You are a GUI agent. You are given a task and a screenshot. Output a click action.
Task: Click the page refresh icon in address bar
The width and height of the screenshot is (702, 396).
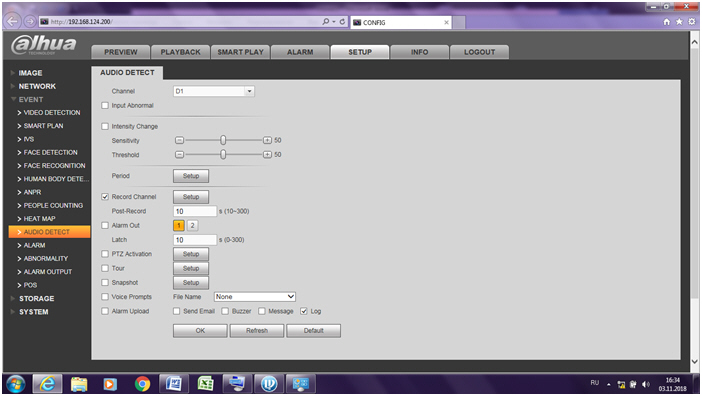pos(342,21)
